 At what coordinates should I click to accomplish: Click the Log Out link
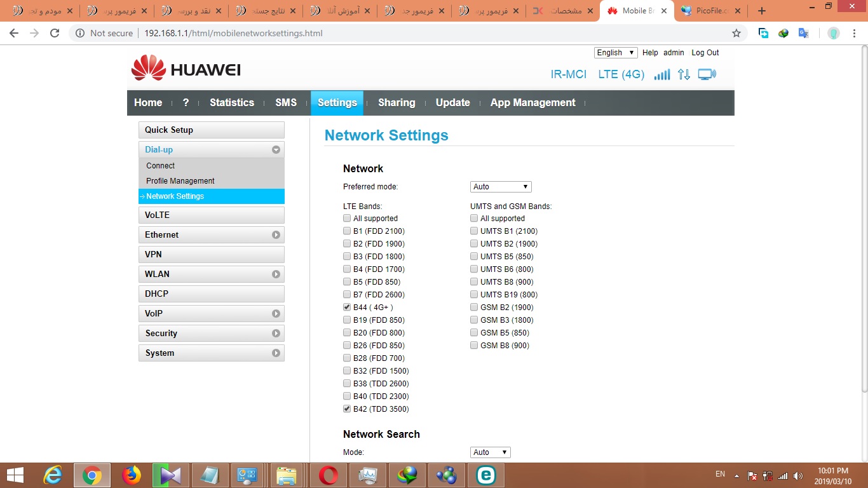pyautogui.click(x=705, y=53)
